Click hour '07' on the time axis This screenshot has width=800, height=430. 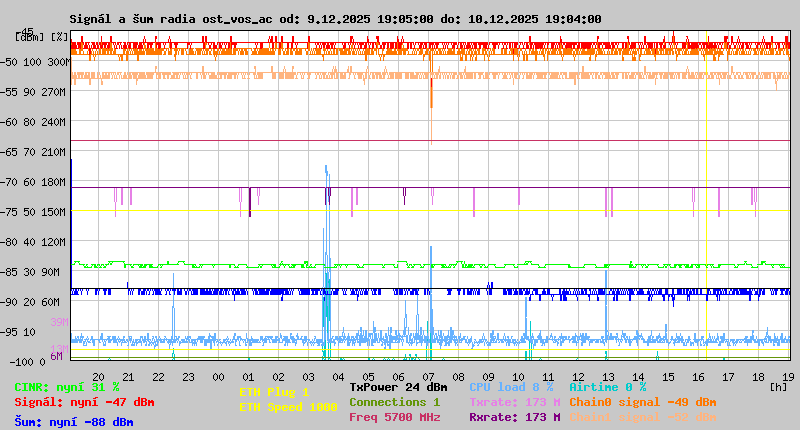click(428, 377)
